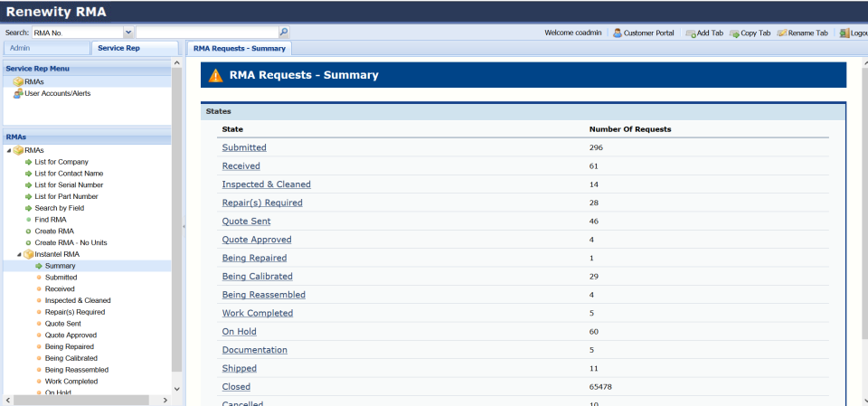This screenshot has height=406, width=868.
Task: Click the Submitted count value 296
Action: pos(596,148)
